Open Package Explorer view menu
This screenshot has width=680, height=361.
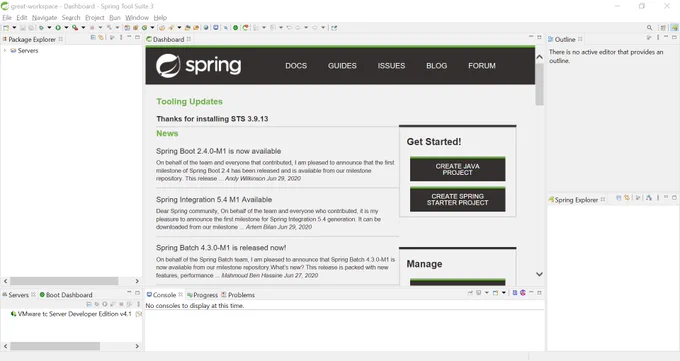point(121,38)
